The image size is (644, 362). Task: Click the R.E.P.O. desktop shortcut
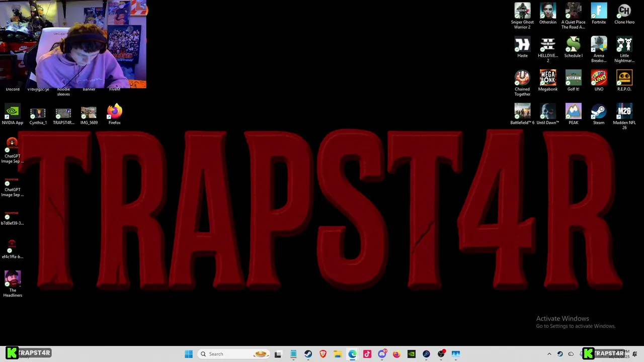pyautogui.click(x=624, y=80)
